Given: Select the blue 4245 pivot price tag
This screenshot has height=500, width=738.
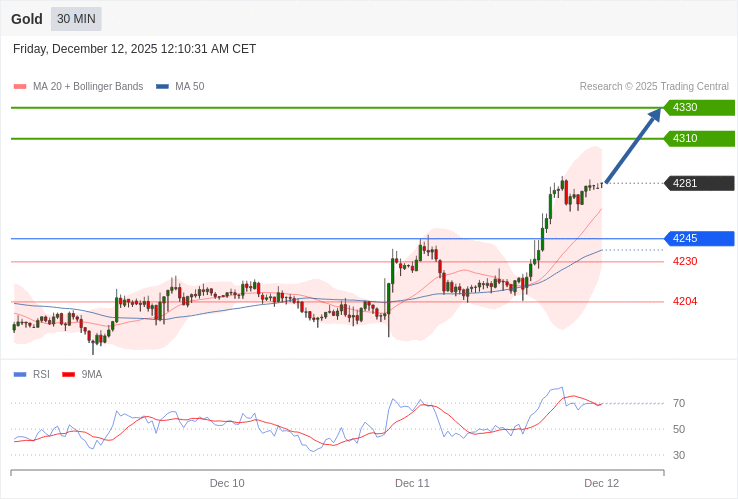Looking at the screenshot, I should point(699,239).
